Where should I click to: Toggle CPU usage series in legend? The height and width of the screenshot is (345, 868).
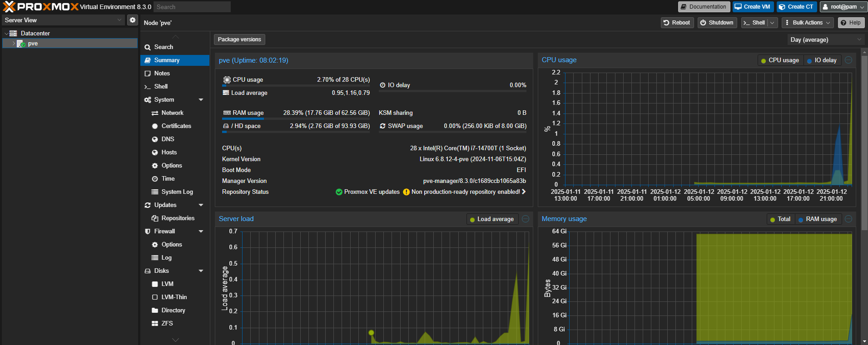point(780,60)
